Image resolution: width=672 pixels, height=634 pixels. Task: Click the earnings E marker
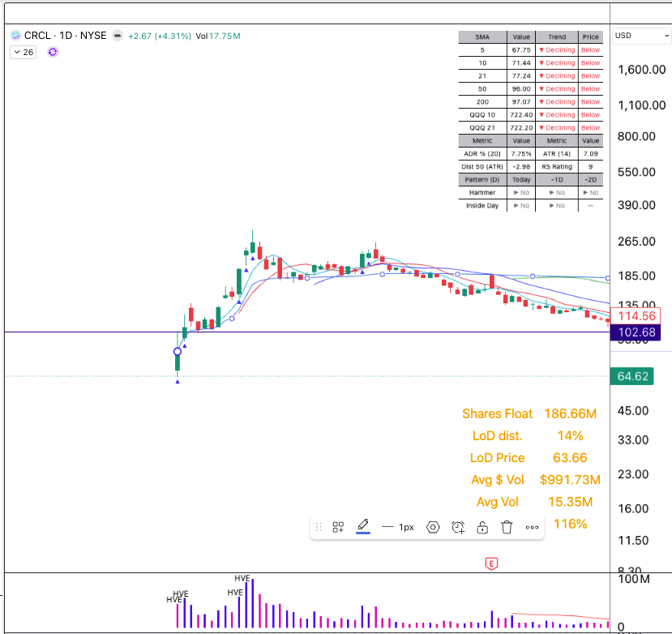point(491,563)
